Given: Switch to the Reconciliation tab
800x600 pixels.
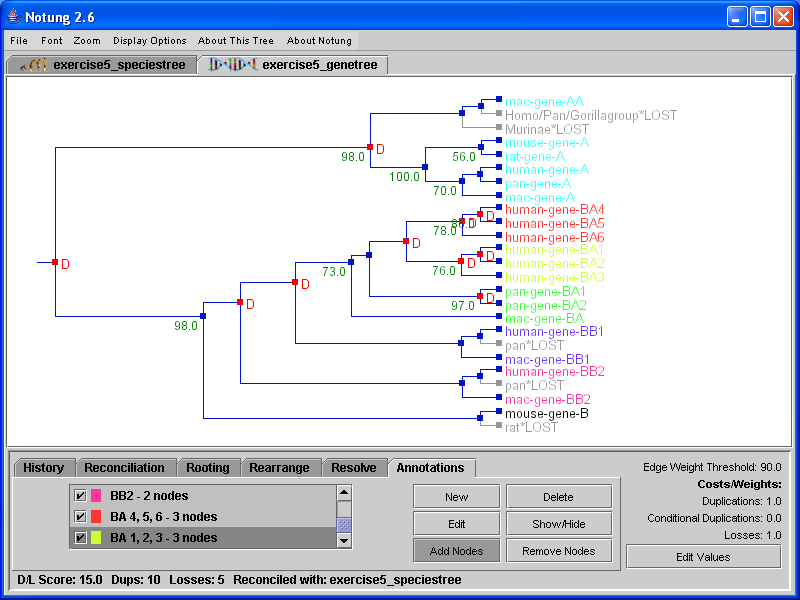Looking at the screenshot, I should [124, 468].
